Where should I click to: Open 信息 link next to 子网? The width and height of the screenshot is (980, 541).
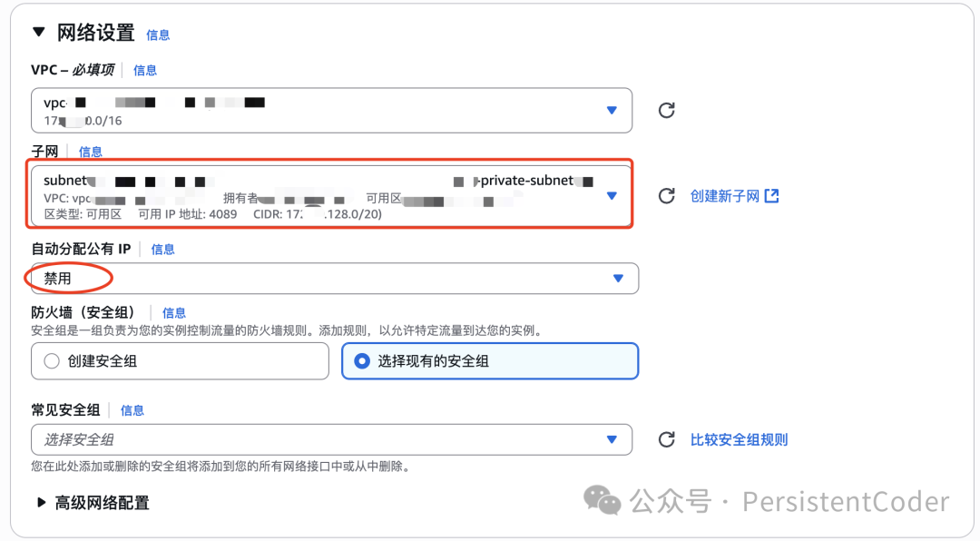point(90,152)
